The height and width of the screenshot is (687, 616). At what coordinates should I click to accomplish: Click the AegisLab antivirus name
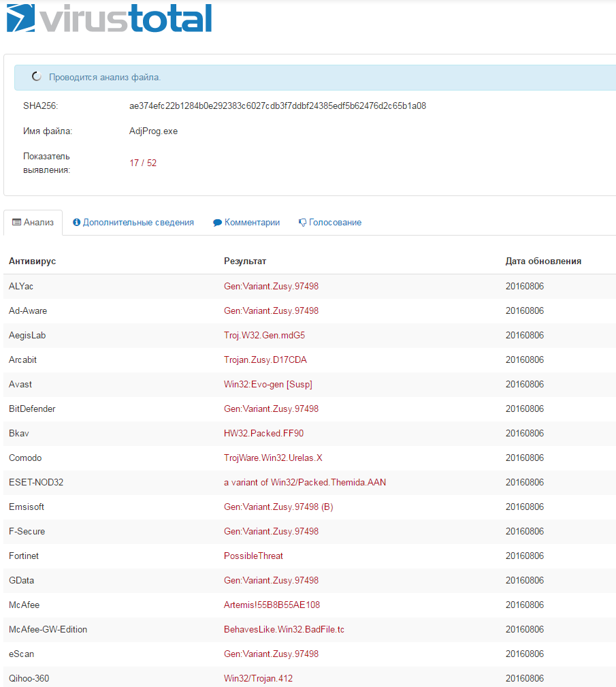point(27,335)
